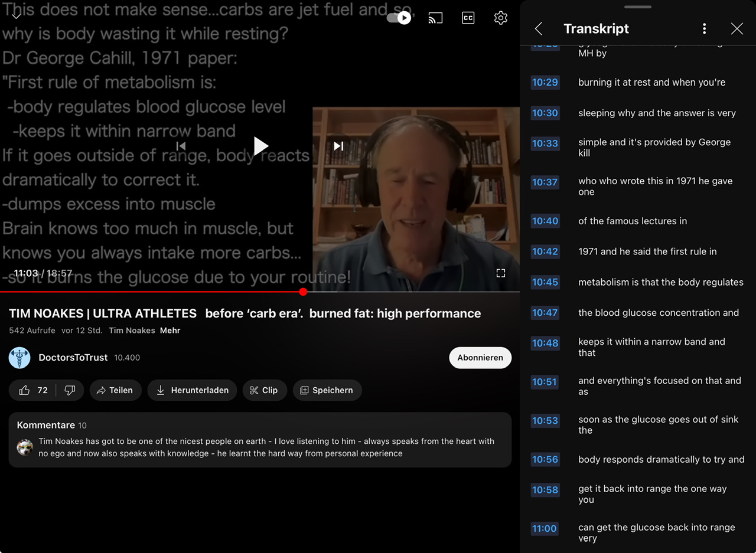Expand description via Mehr

(x=170, y=331)
